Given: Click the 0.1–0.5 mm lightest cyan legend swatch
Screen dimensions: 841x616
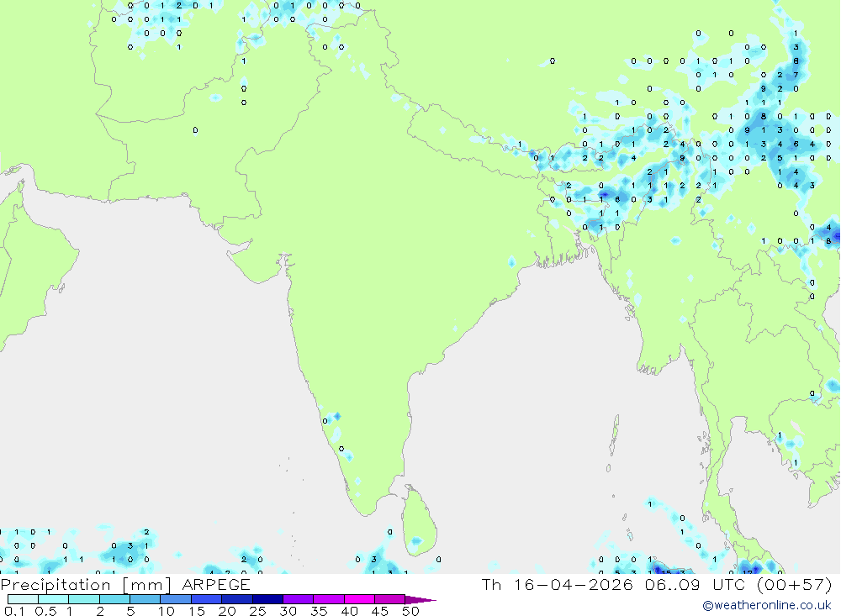Looking at the screenshot, I should [x=23, y=599].
